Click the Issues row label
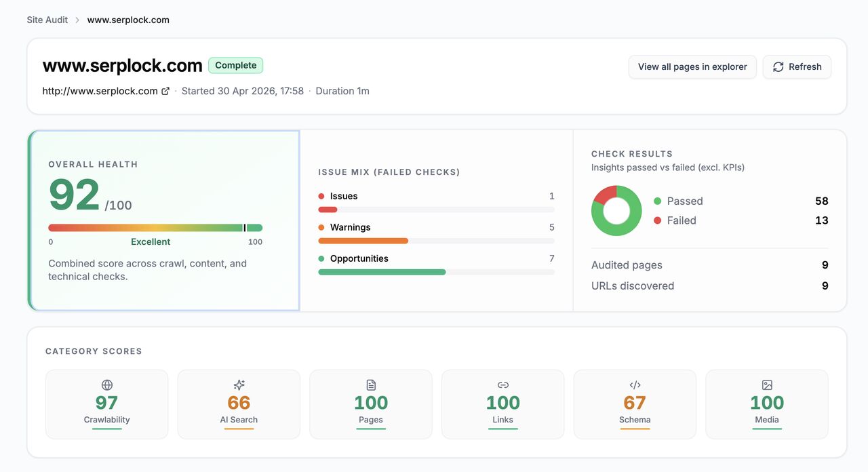This screenshot has height=472, width=868. (x=344, y=196)
